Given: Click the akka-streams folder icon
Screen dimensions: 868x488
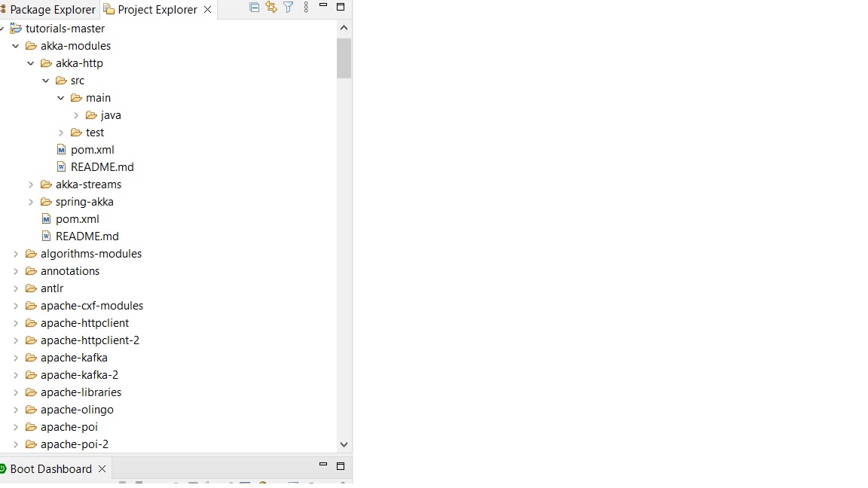Looking at the screenshot, I should (47, 185).
